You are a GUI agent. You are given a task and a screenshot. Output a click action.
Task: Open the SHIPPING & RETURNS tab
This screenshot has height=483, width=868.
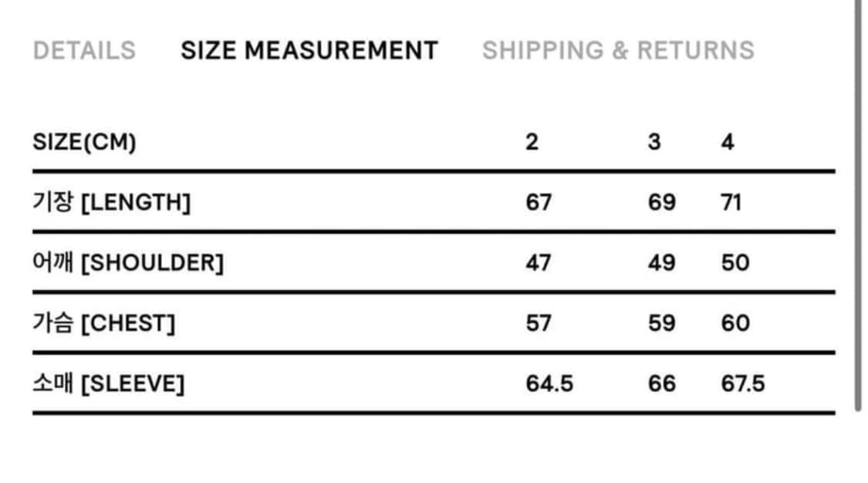tap(618, 51)
